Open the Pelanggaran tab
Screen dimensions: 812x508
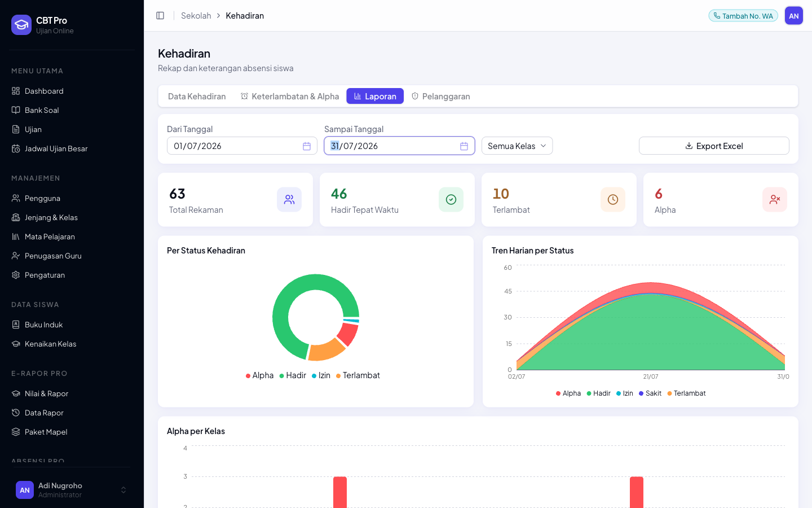441,97
